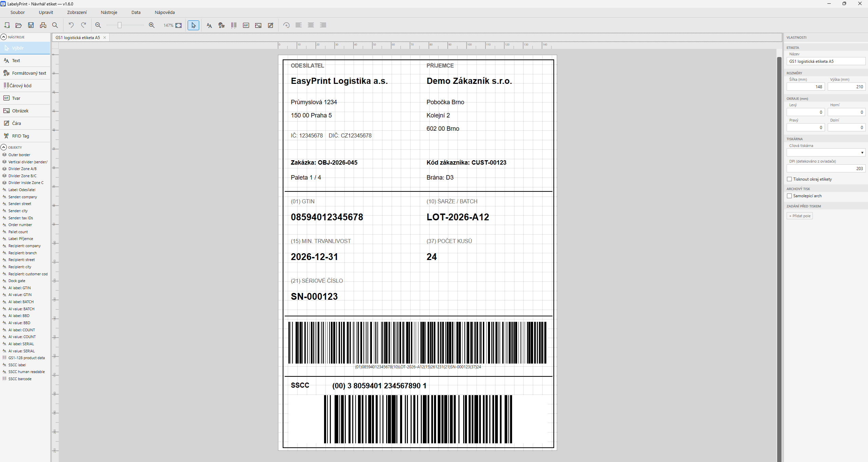Align text center via toolbar icon
This screenshot has width=868, height=462.
coord(311,25)
